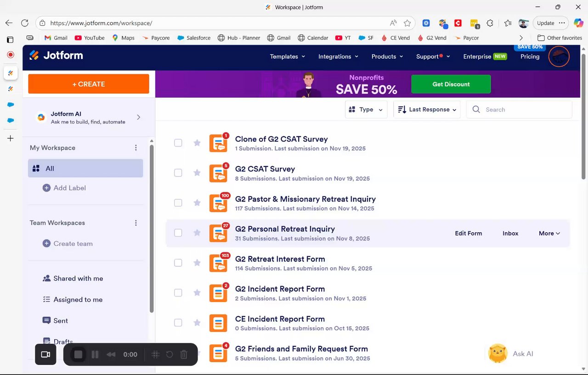Stop the screen recording

tap(78, 354)
